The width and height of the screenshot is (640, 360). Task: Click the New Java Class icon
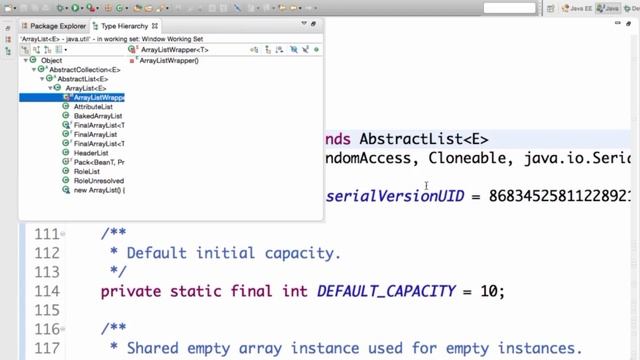120,8
